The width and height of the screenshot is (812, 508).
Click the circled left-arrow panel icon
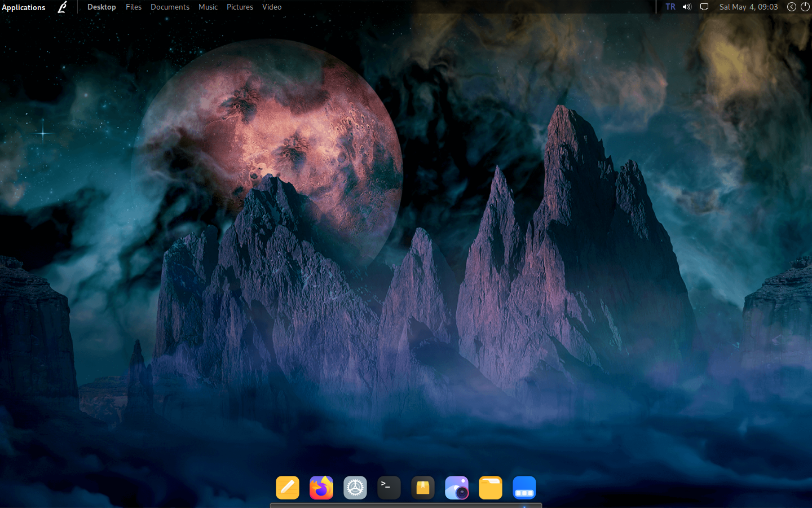pos(792,7)
